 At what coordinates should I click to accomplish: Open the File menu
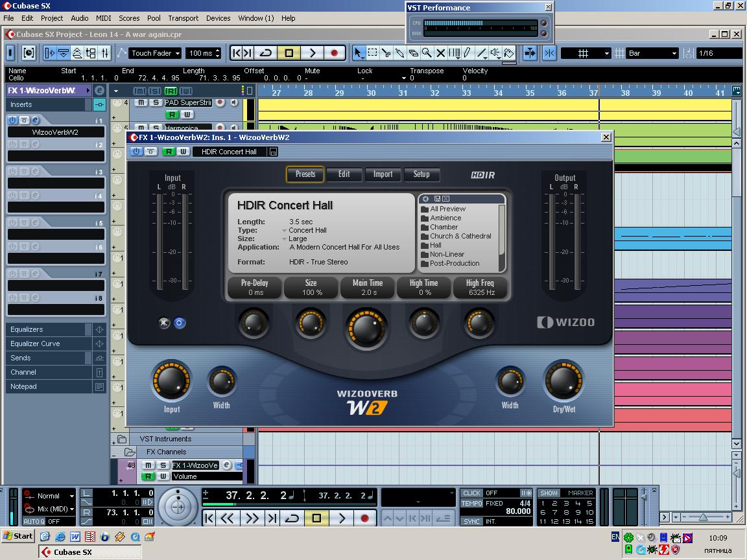pyautogui.click(x=8, y=18)
